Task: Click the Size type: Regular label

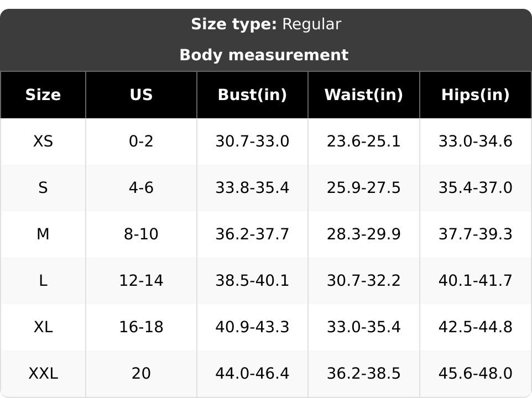Action: [266, 24]
